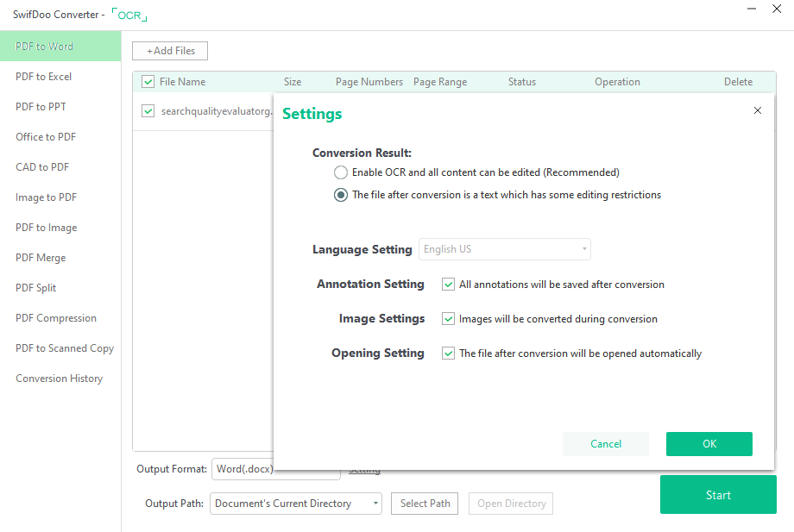
Task: Toggle Images will be converted checkbox
Action: coord(448,318)
